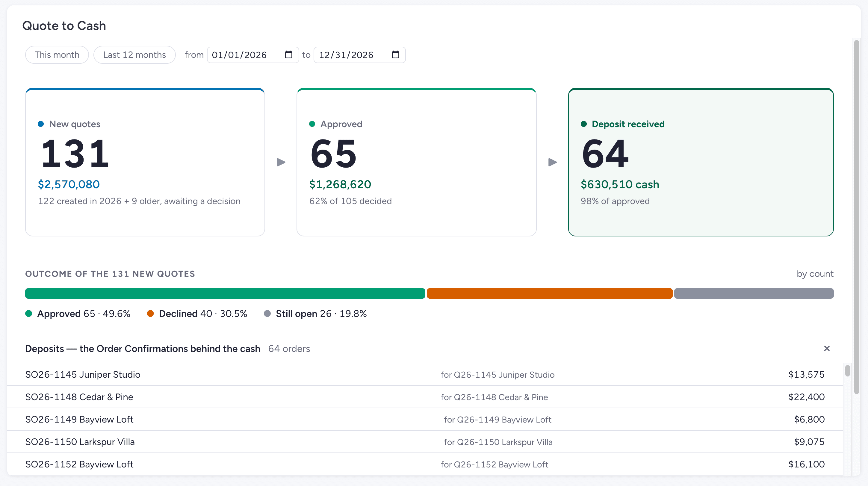Image resolution: width=868 pixels, height=486 pixels.
Task: Click the Approved 65 · 49.6% legend
Action: 78,313
